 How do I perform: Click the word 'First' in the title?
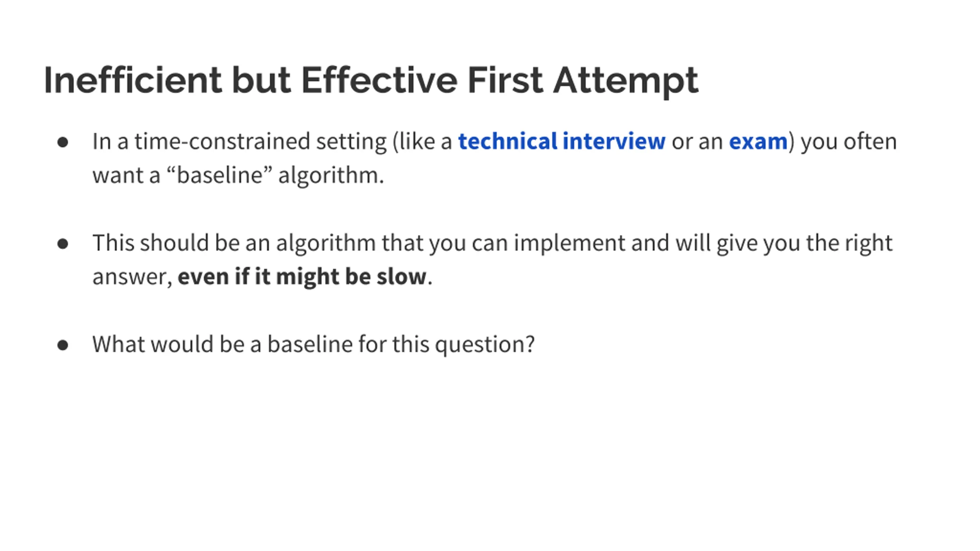coord(505,80)
